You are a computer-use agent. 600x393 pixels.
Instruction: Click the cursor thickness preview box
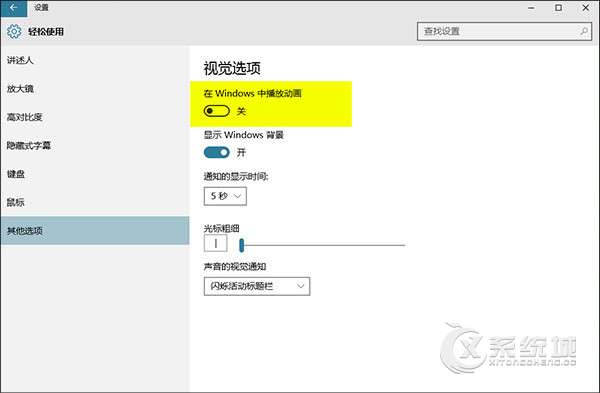pos(215,243)
